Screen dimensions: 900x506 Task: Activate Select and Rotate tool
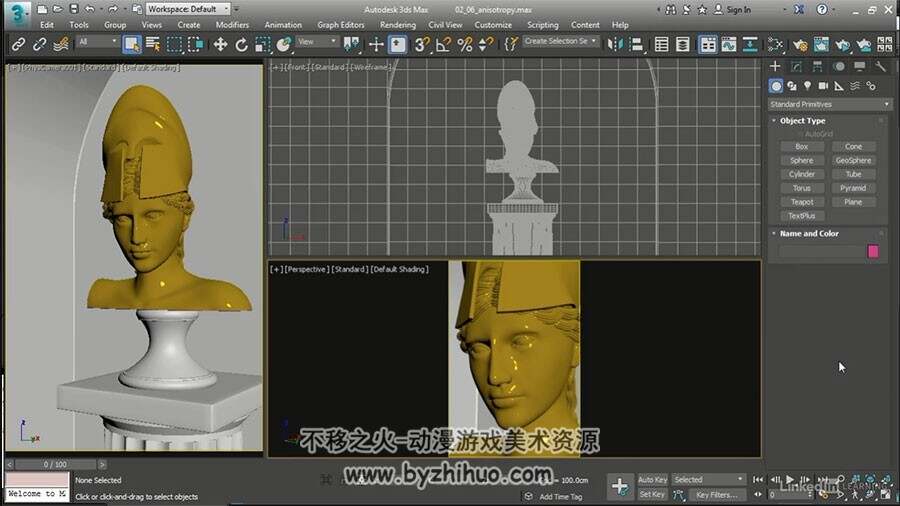tap(242, 44)
